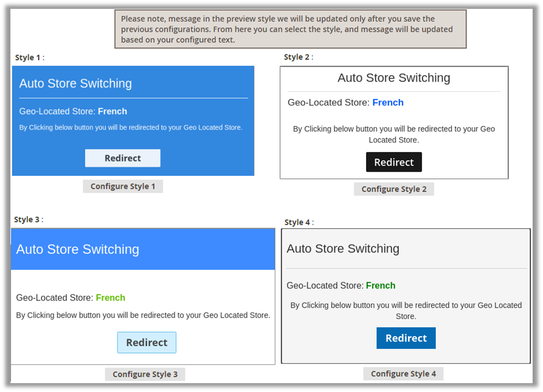
Task: Click Redirect in the Style 1 preview
Action: pos(123,158)
